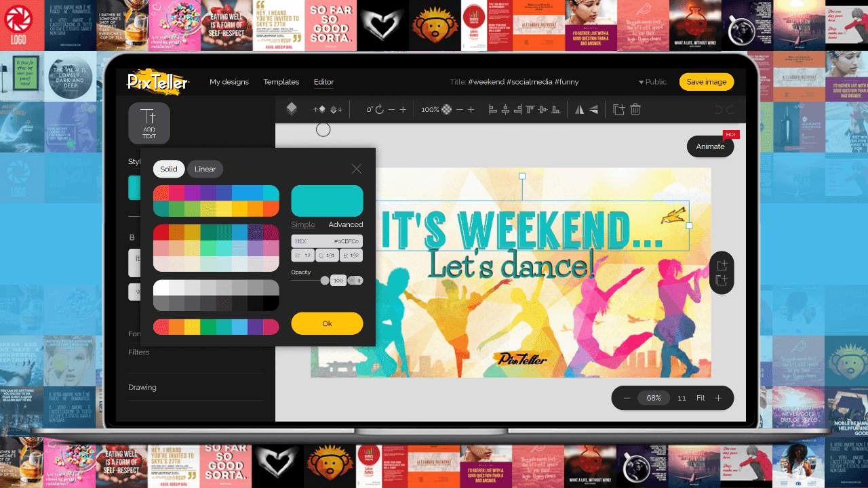
Task: Fit the canvas to the screen
Action: pyautogui.click(x=701, y=398)
